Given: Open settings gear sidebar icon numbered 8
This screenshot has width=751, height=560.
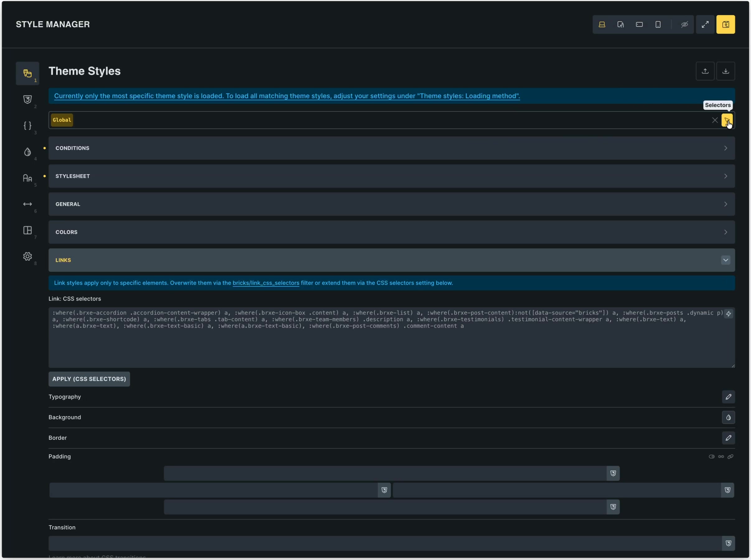Looking at the screenshot, I should tap(27, 256).
